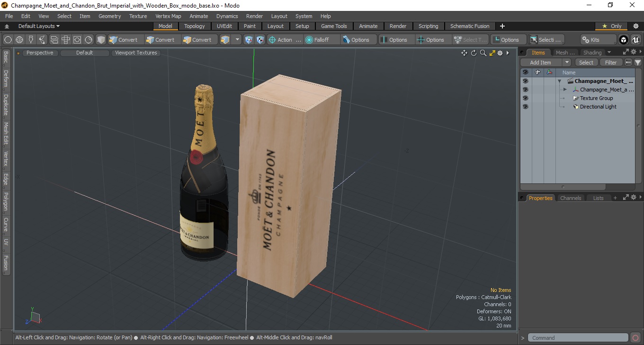Click the curve tool icon beside the pen
644x345 pixels.
pos(42,40)
